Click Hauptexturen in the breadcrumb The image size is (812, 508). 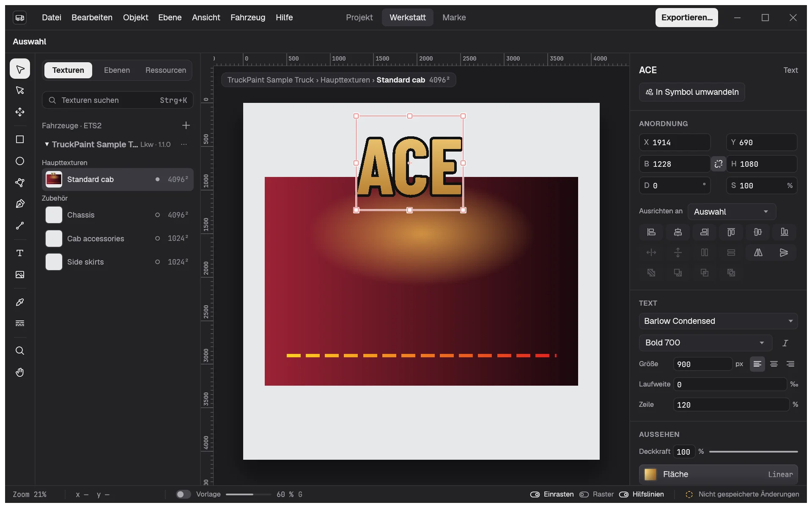(x=345, y=80)
